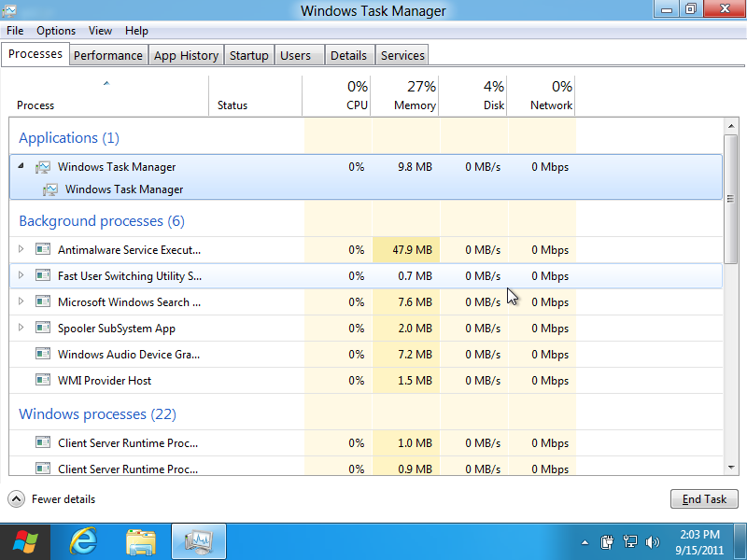
Task: Click the volume speaker icon in tray
Action: click(x=653, y=541)
